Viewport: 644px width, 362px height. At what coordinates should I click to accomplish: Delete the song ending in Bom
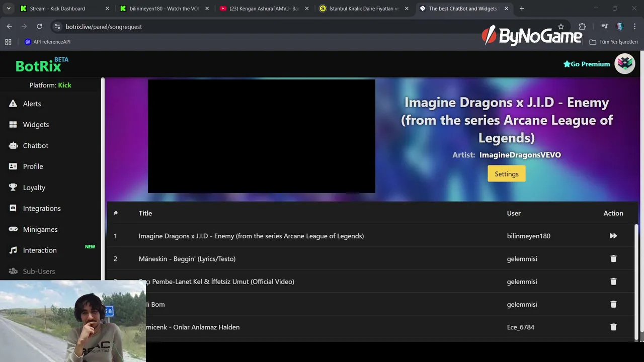[x=613, y=304]
